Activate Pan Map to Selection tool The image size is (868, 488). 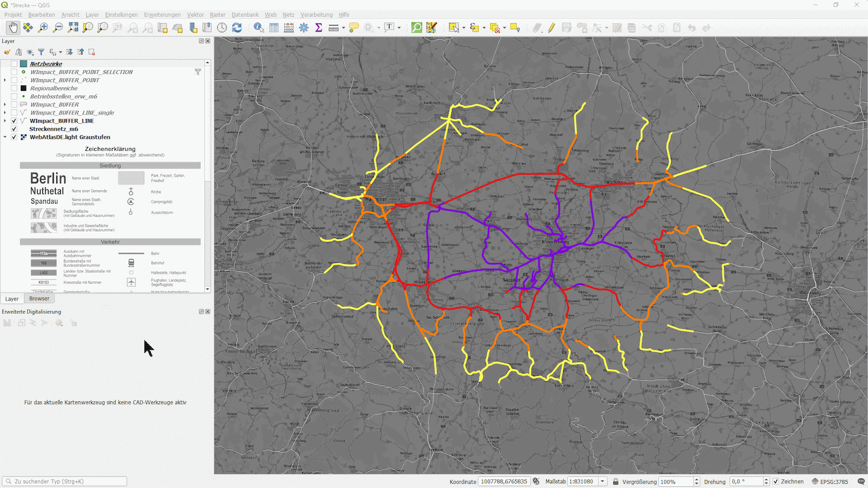point(28,27)
